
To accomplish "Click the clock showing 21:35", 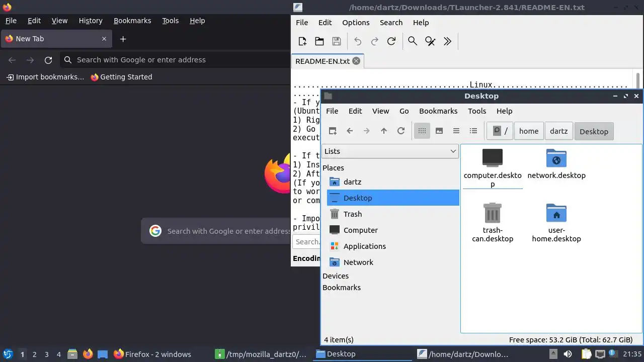I will pos(632,354).
